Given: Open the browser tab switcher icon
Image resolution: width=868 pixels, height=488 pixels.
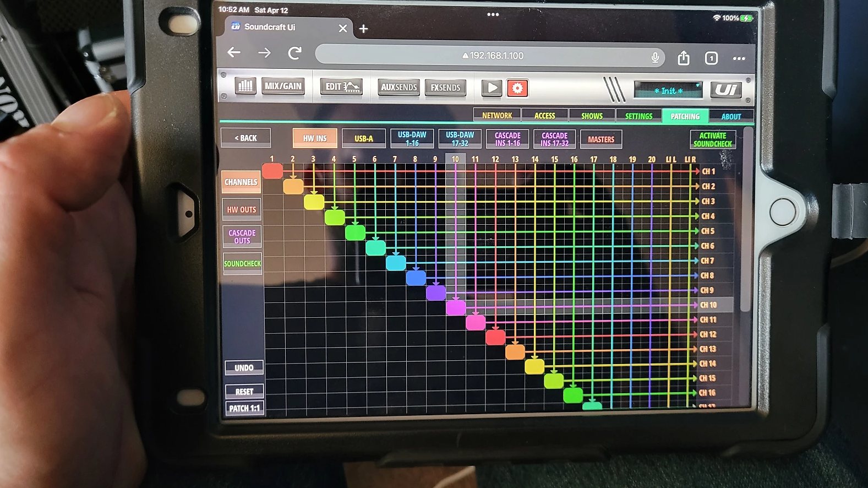Looking at the screenshot, I should 711,58.
